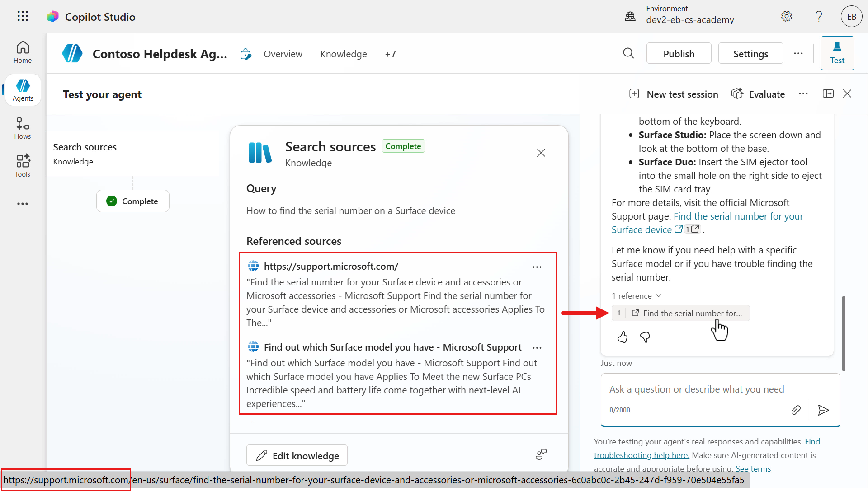Click the chat panel vertical scrollbar
This screenshot has height=491, width=868.
(843, 333)
